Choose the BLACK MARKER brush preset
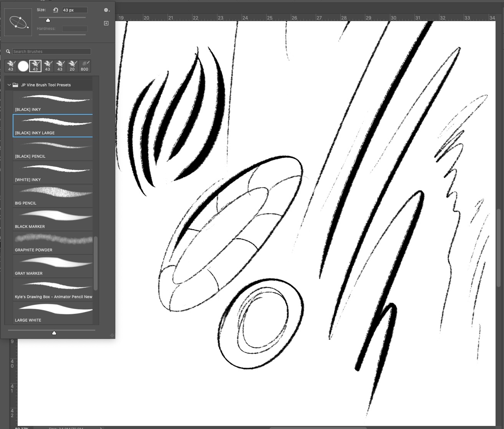This screenshot has height=429, width=504. (53, 219)
